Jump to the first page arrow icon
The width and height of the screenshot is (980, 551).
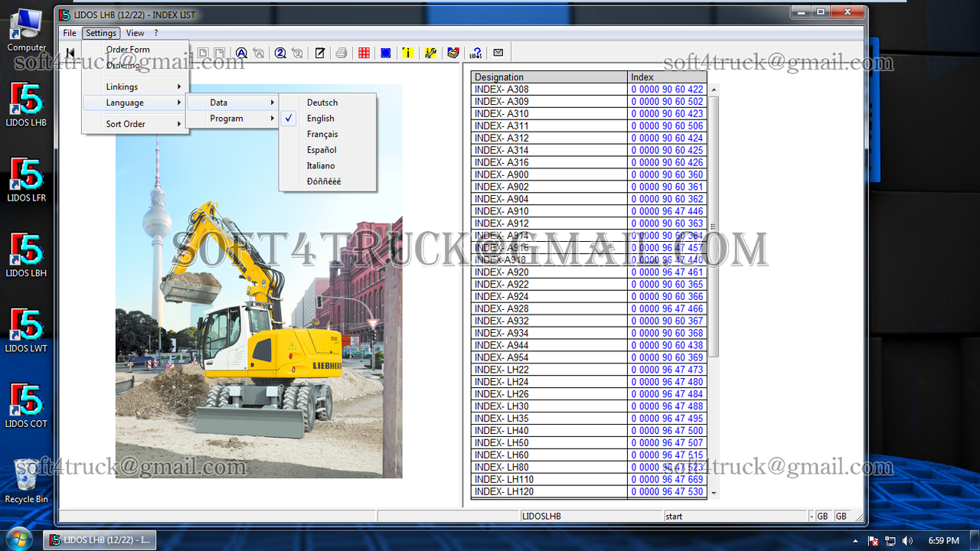70,53
